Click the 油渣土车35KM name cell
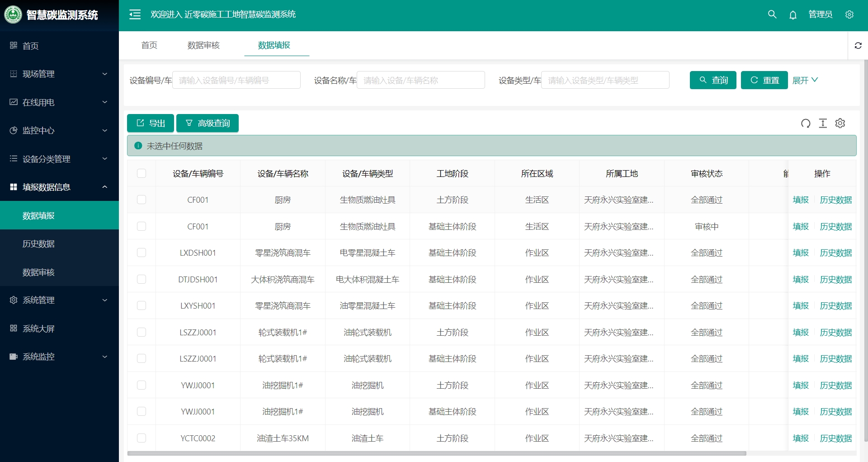 pyautogui.click(x=283, y=438)
